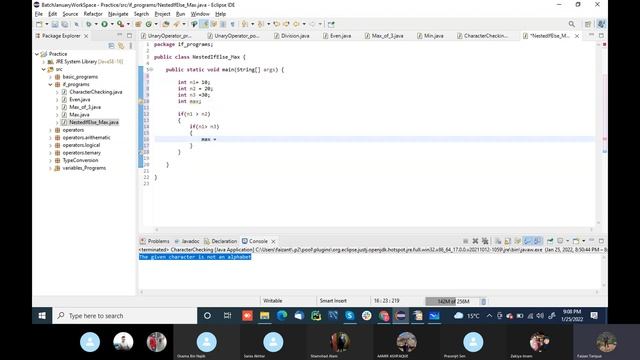
Task: Click Remove Launch icon in Console
Action: coord(475,241)
